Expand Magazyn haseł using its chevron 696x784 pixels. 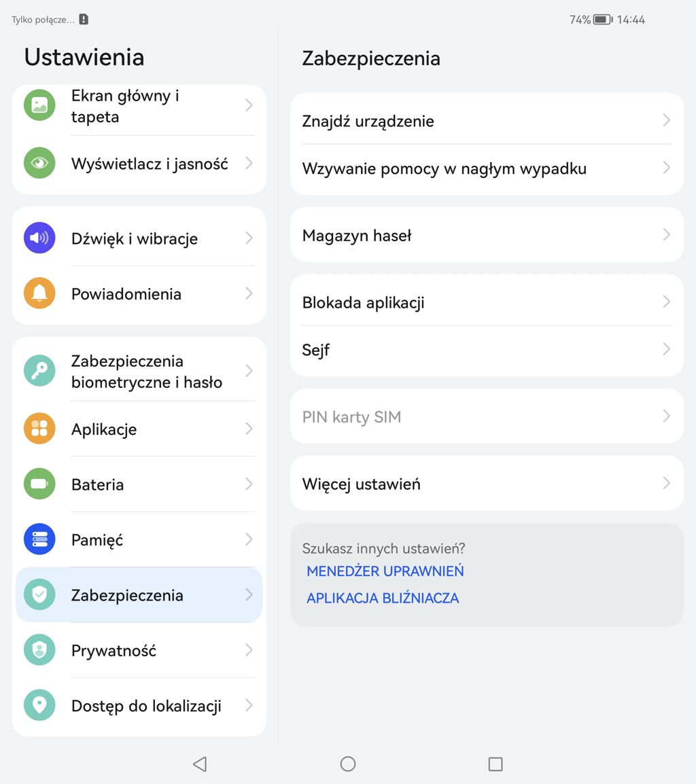point(666,235)
